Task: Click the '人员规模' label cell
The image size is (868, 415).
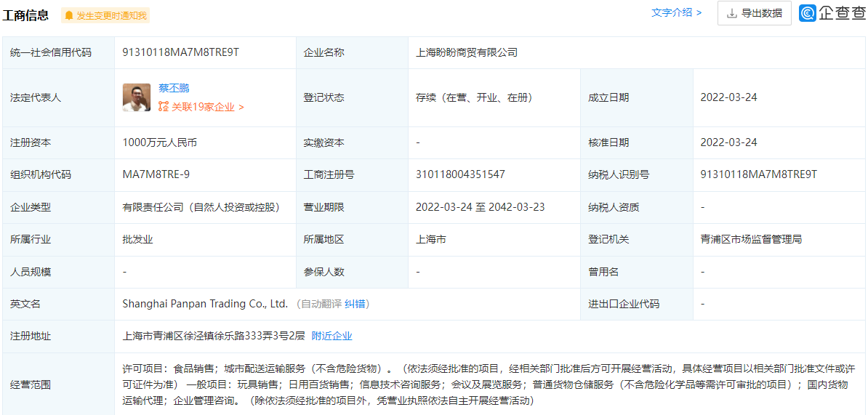Action: 59,272
